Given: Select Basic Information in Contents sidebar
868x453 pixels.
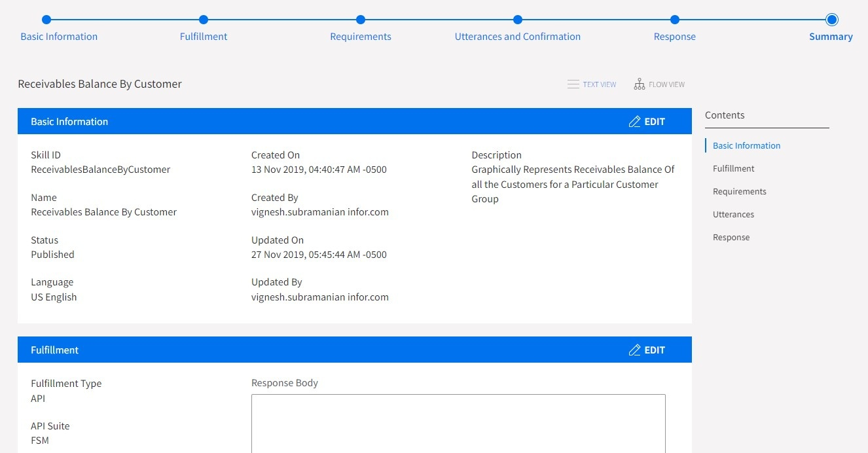Looking at the screenshot, I should [x=746, y=146].
